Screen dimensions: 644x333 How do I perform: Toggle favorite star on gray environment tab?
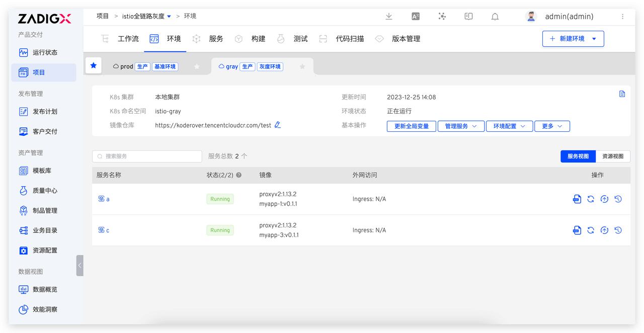[x=302, y=66]
